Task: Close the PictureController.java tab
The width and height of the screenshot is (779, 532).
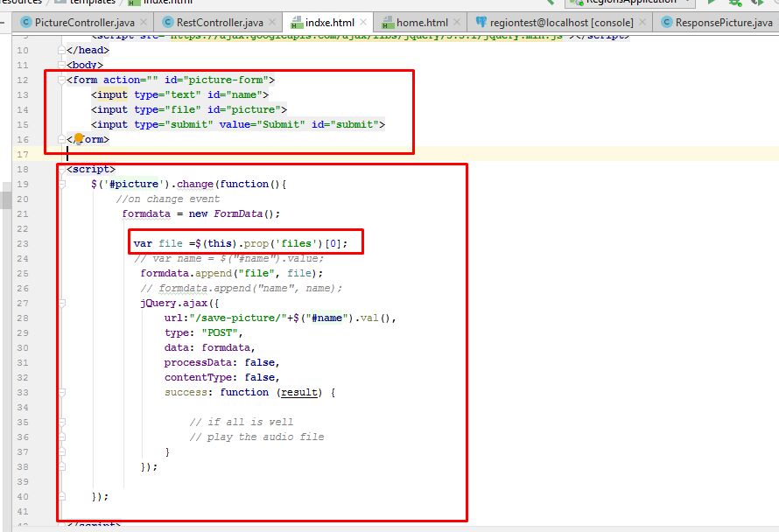Action: tap(143, 23)
